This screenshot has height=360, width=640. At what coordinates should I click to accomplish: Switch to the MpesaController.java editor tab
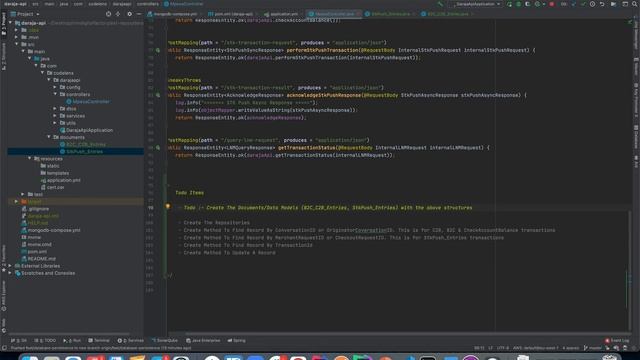(334, 14)
